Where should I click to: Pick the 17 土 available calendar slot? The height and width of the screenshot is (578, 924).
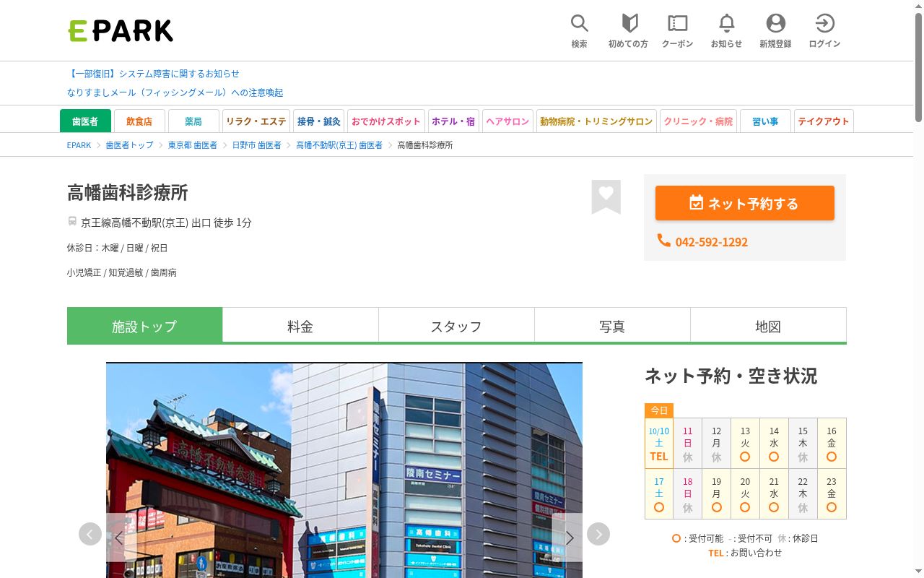click(x=659, y=494)
